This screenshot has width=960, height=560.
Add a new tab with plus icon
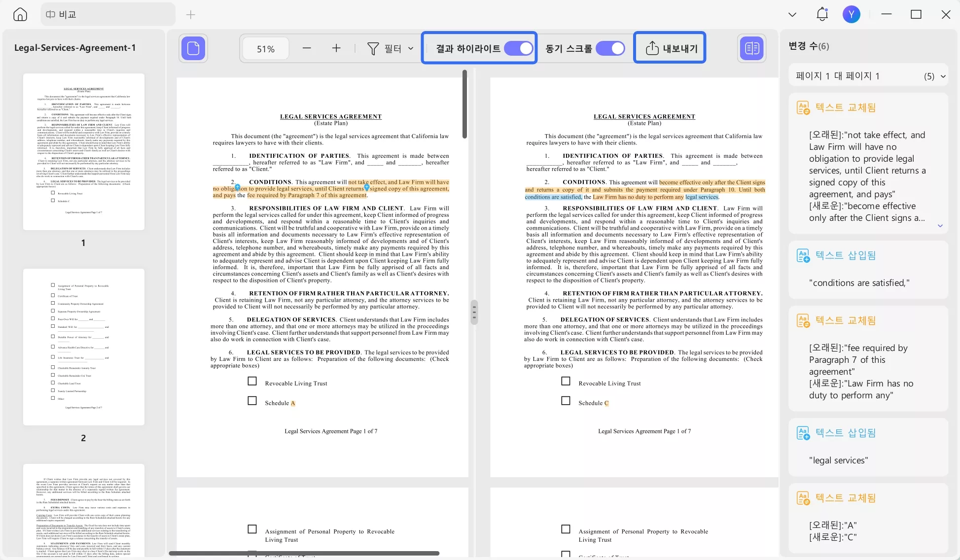pyautogui.click(x=191, y=15)
